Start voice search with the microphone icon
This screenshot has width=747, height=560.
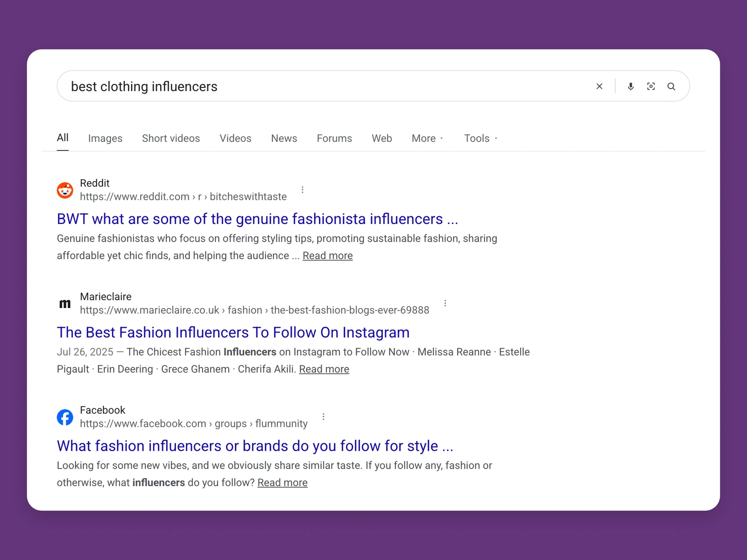631,86
